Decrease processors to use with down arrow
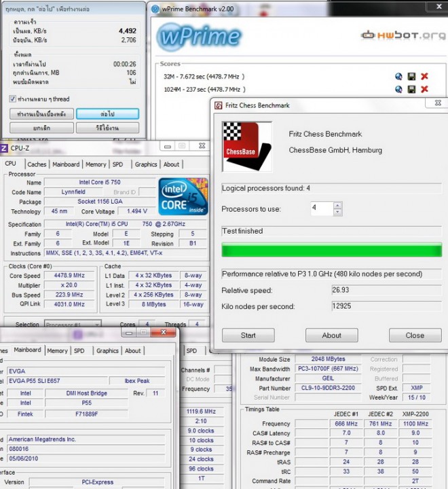Viewport: 448px width, 489px height. point(337,212)
